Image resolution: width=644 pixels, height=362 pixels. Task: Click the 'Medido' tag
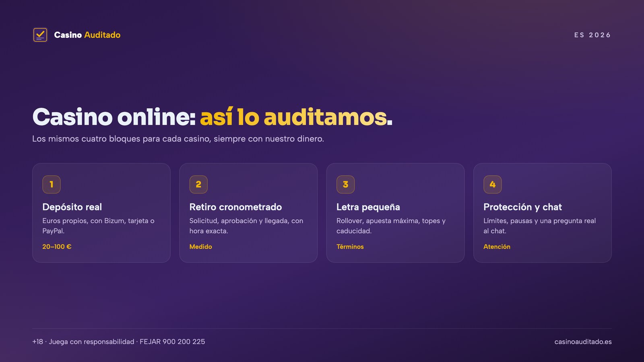tap(200, 247)
